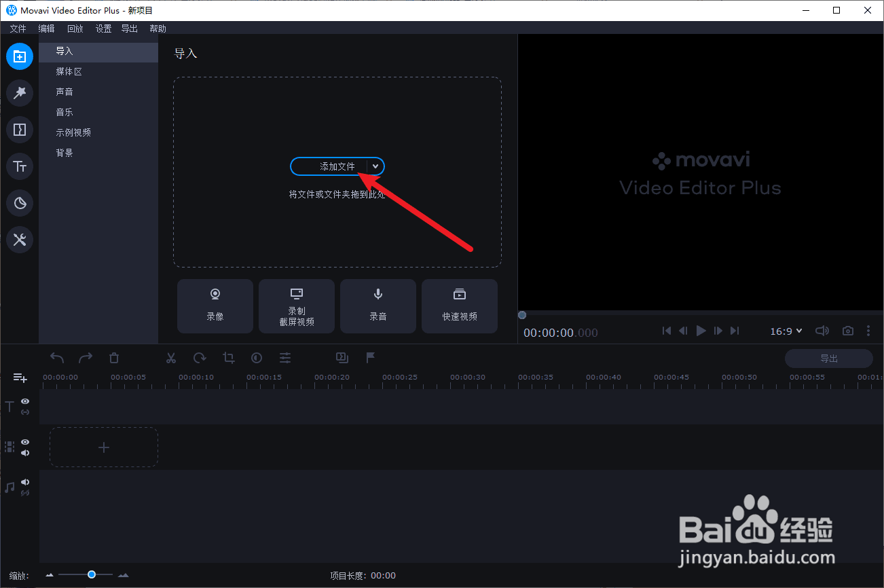Open the Import tab in left sidebar
884x588 pixels.
[x=20, y=56]
